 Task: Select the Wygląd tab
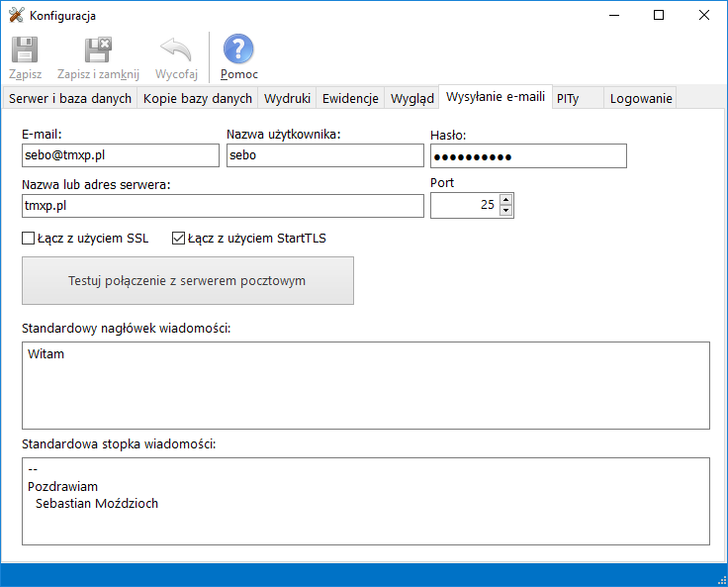coord(411,99)
